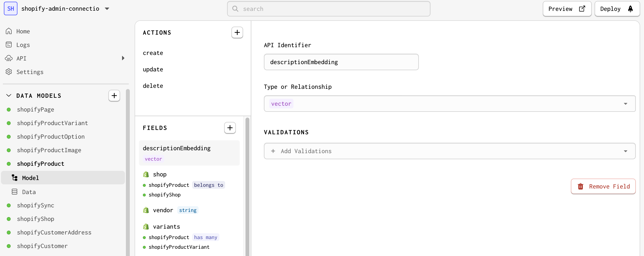644x256 pixels.
Task: Open the Model tab under shopifyProduct
Action: point(63,178)
